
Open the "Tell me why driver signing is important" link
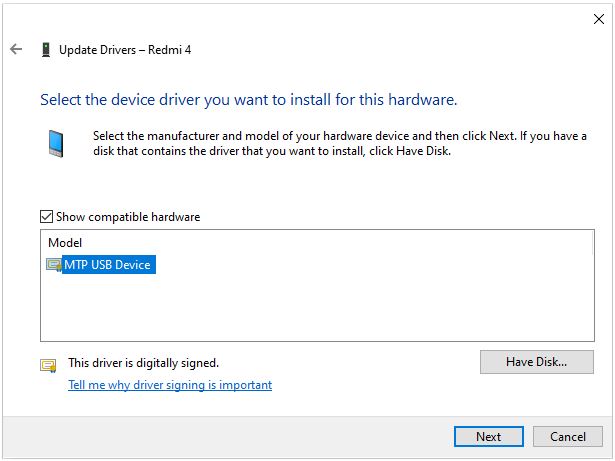[x=170, y=385]
